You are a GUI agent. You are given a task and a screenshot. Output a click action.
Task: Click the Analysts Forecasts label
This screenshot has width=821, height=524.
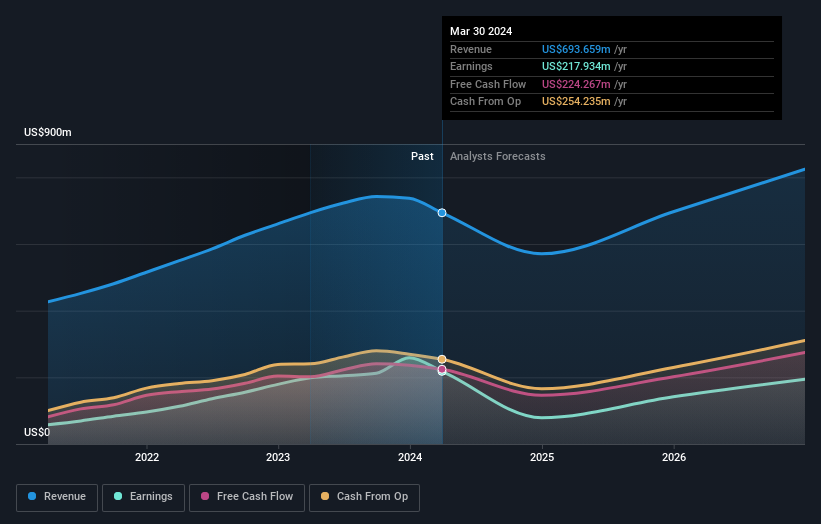coord(497,156)
